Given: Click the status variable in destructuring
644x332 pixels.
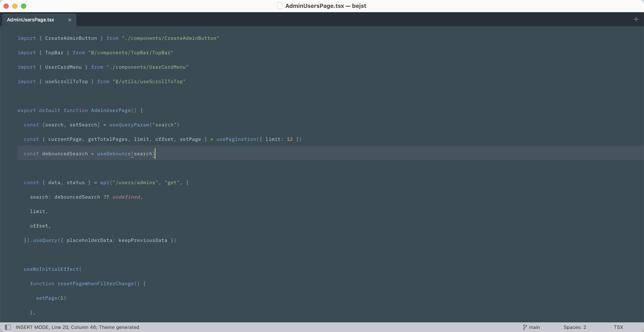Looking at the screenshot, I should (76, 183).
